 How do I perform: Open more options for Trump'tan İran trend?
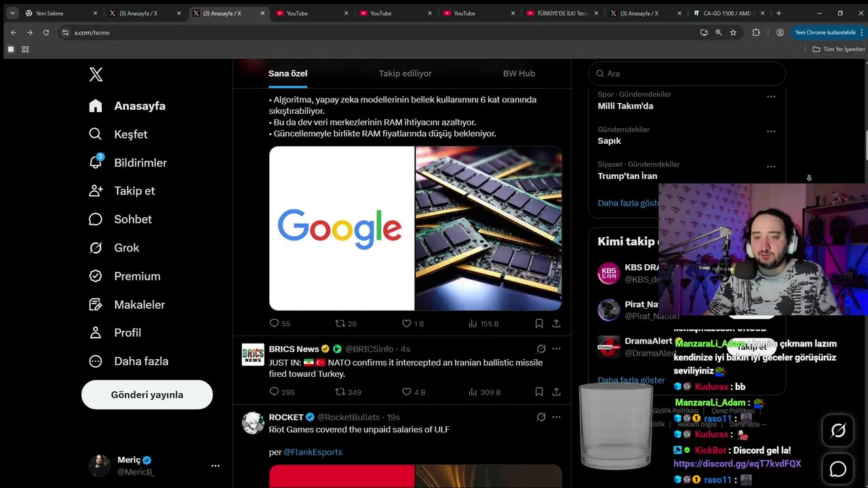[770, 166]
